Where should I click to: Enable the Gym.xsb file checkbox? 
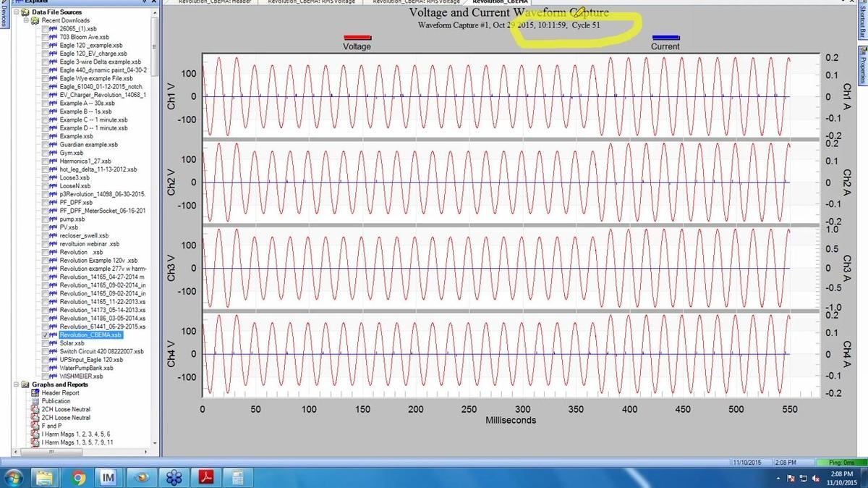click(x=46, y=153)
